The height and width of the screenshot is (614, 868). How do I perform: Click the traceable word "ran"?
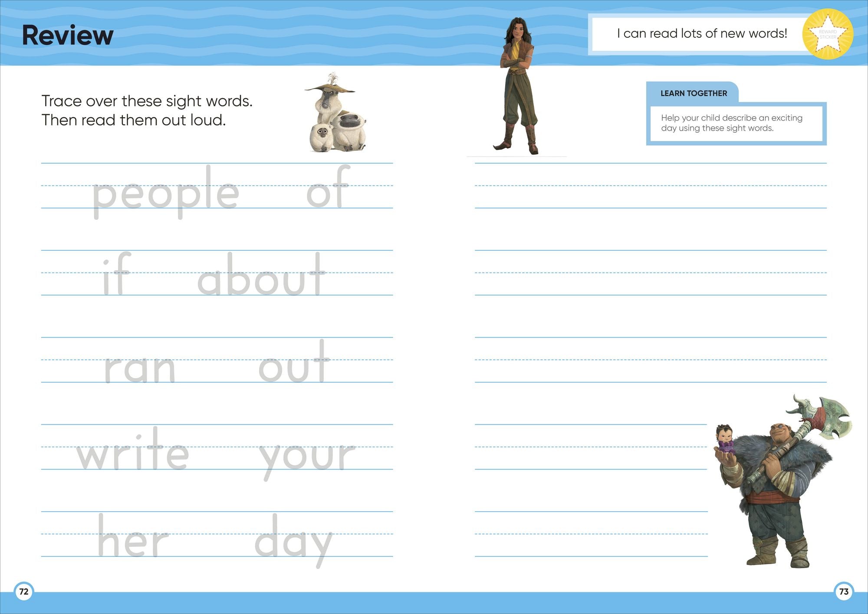click(140, 369)
